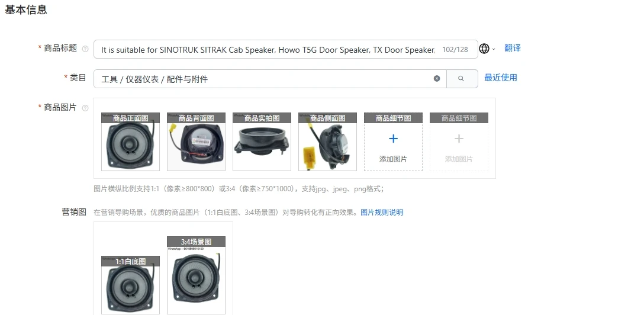Viewport: 644px width, 315px height.
Task: Select the 商品背面图 back image thumbnail
Action: (197, 142)
